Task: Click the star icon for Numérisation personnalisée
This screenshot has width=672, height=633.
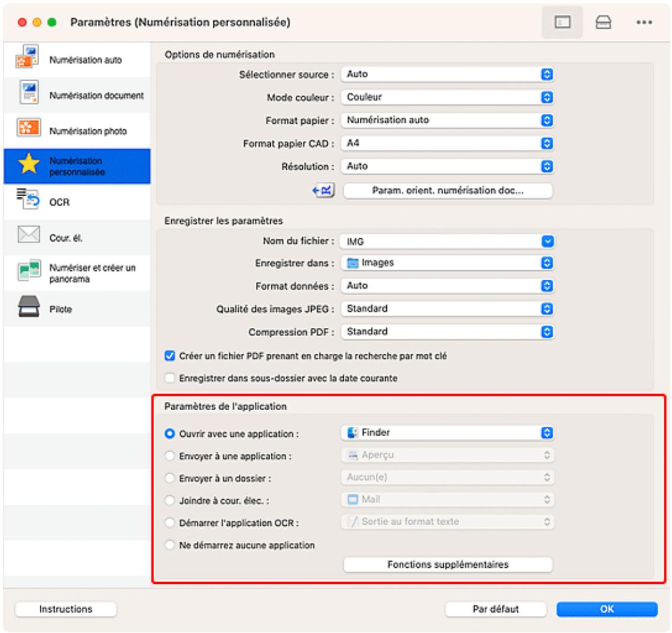Action: coord(28,163)
